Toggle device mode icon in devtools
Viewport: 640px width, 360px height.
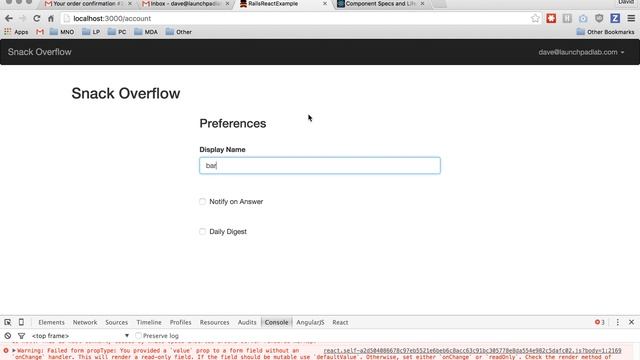click(21, 322)
